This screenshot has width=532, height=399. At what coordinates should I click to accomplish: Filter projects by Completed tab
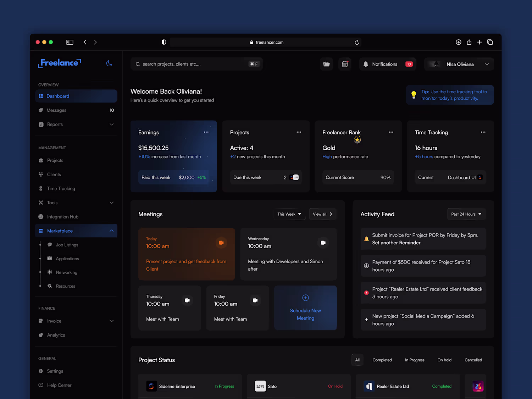point(382,360)
